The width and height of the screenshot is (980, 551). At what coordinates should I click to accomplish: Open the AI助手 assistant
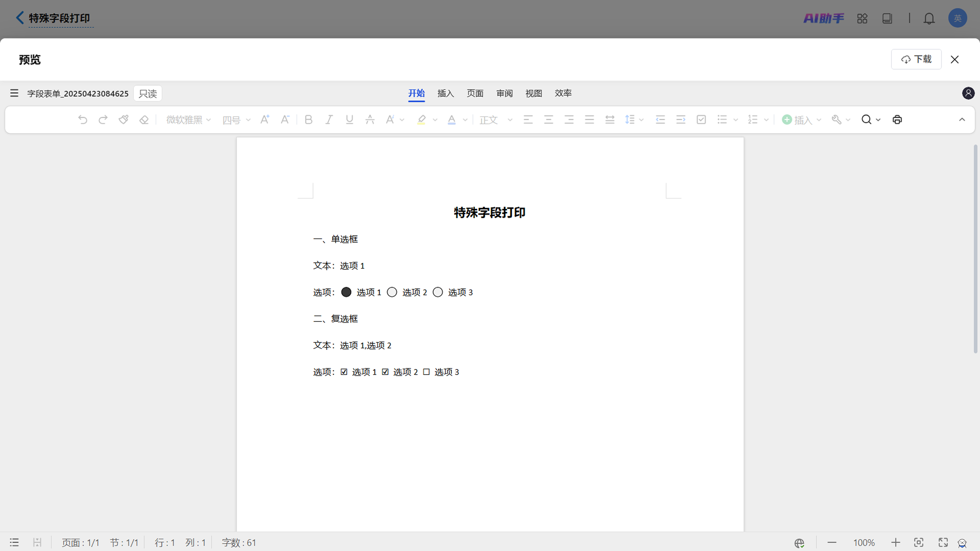pyautogui.click(x=824, y=18)
